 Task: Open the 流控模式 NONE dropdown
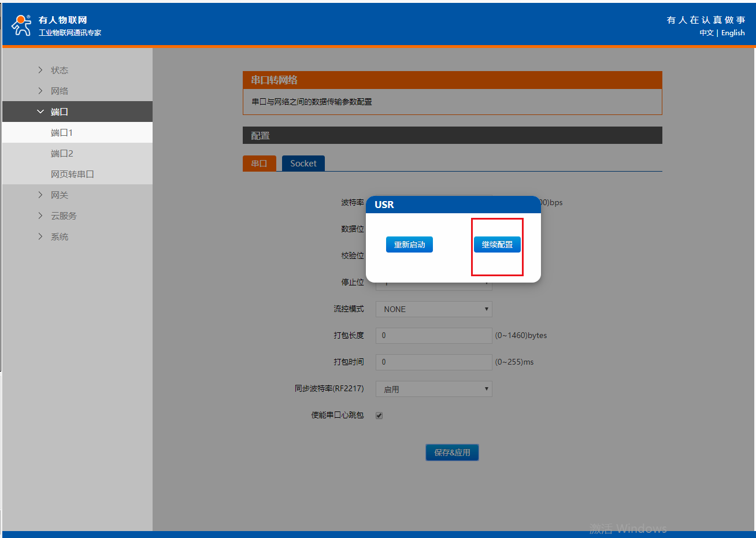(x=433, y=309)
